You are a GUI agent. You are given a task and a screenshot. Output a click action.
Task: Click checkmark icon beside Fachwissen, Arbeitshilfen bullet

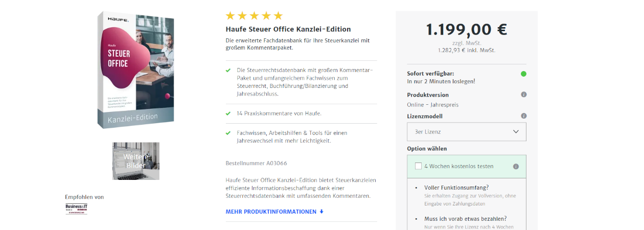click(228, 133)
